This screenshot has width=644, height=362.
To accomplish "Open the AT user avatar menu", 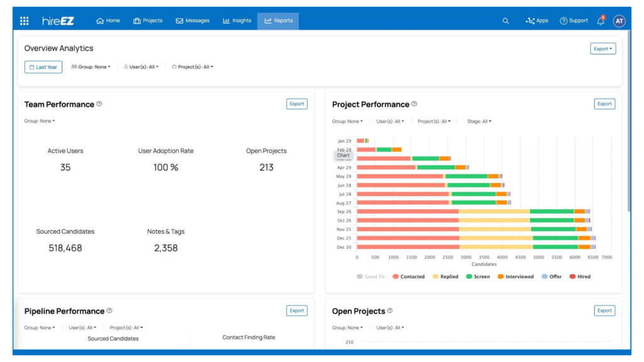I will point(619,21).
